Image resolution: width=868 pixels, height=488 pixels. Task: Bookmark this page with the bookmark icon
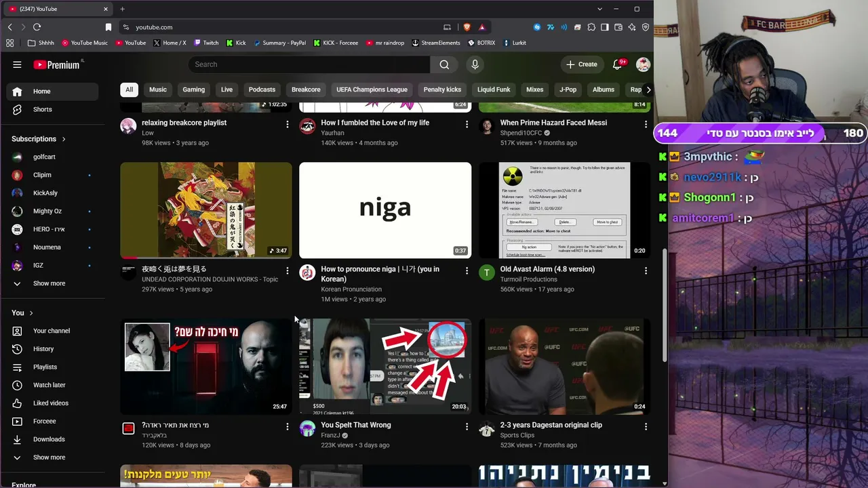tap(108, 27)
